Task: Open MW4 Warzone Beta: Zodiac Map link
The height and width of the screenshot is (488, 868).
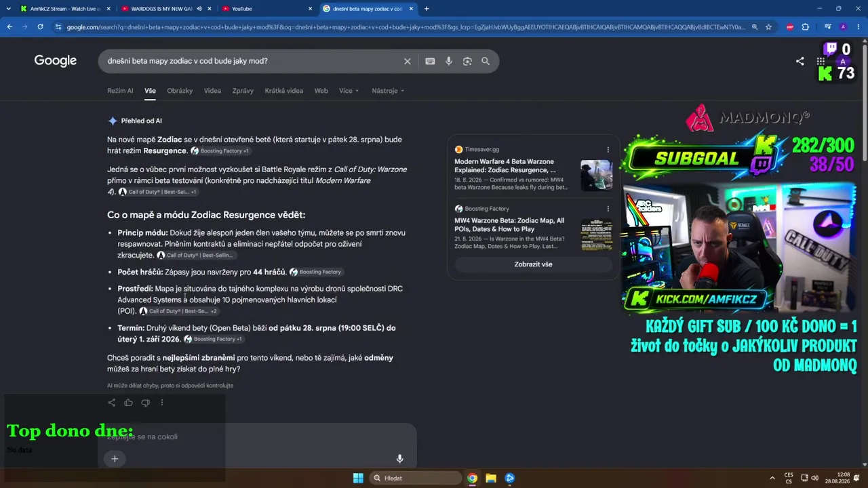Action: (x=509, y=225)
